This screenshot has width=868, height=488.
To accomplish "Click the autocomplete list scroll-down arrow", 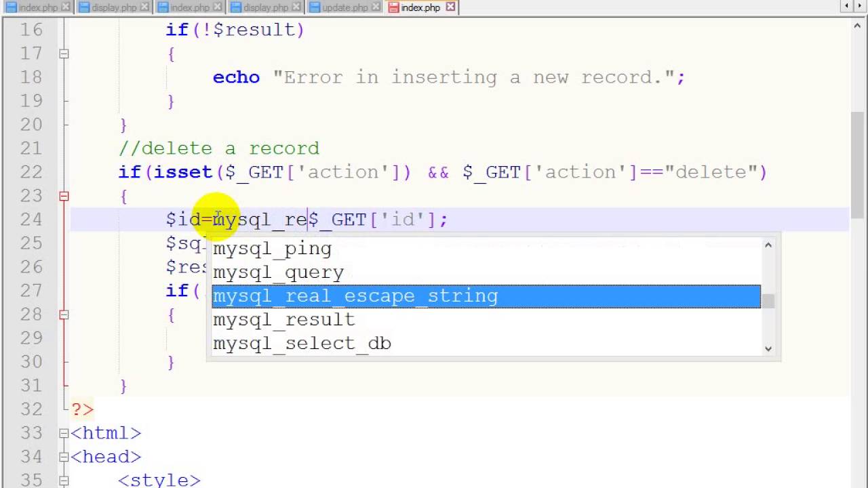I will [768, 348].
